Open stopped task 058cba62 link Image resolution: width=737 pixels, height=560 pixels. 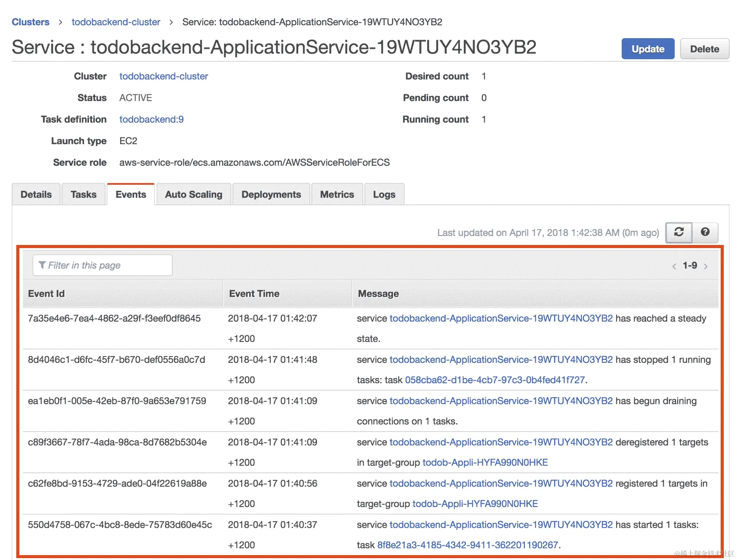pos(495,380)
